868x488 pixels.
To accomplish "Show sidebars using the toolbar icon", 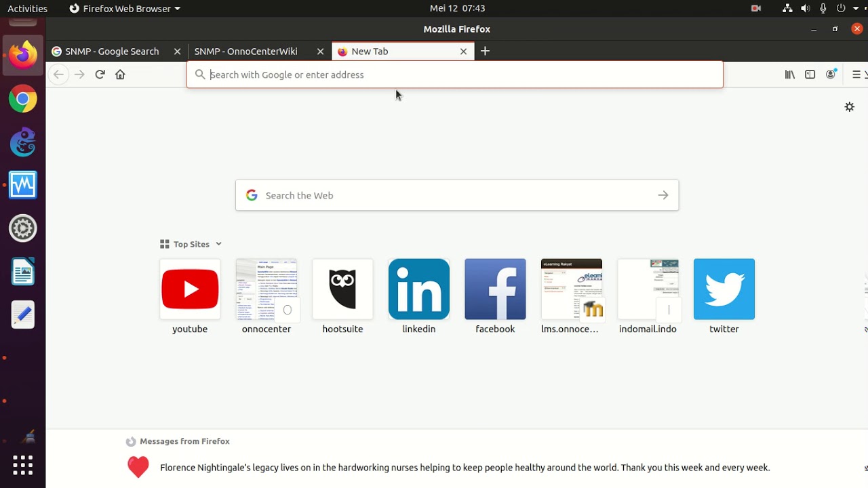I will [810, 75].
